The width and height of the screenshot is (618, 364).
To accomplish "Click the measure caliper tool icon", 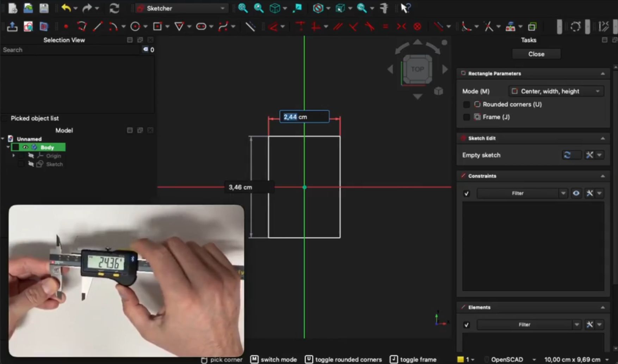I will [384, 8].
